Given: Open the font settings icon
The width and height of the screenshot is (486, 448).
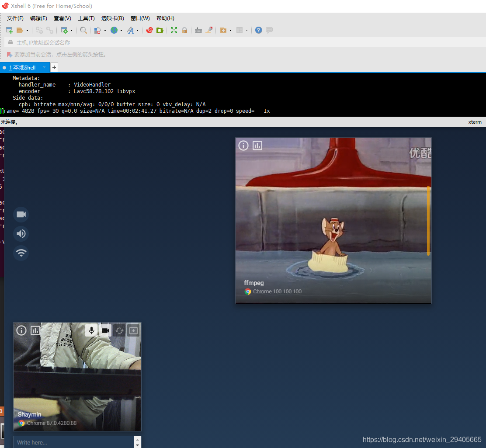Looking at the screenshot, I should (x=131, y=30).
